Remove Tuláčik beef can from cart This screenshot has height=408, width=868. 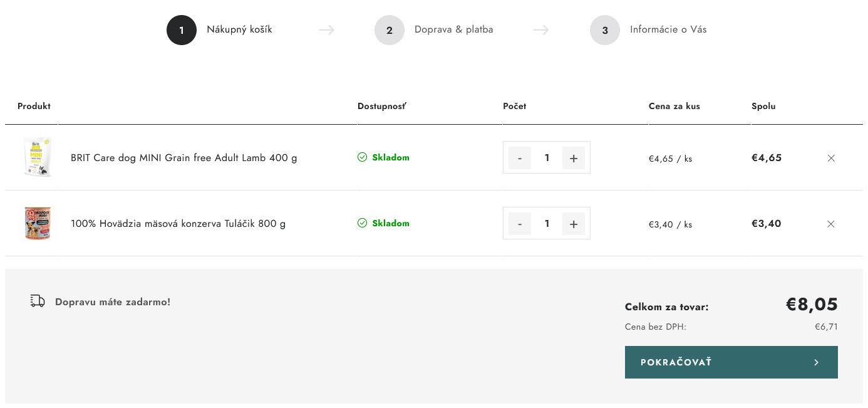pos(831,224)
